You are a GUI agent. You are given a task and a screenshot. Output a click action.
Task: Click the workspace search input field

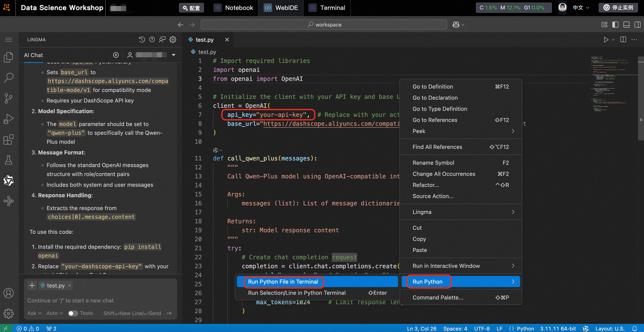click(324, 25)
